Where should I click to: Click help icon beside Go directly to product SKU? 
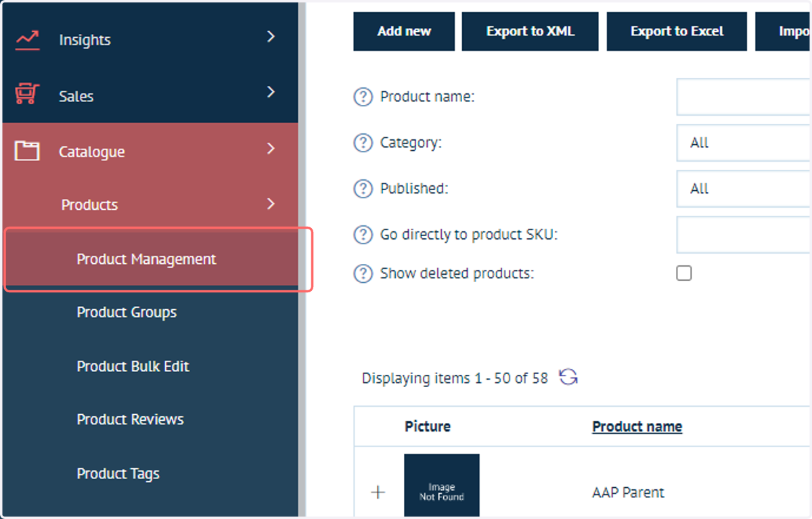(363, 235)
